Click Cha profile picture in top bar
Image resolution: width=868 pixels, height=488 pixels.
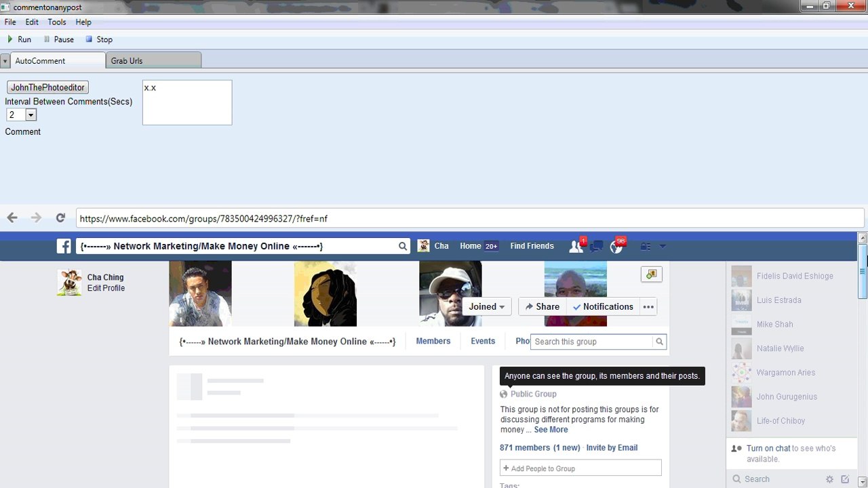click(424, 246)
